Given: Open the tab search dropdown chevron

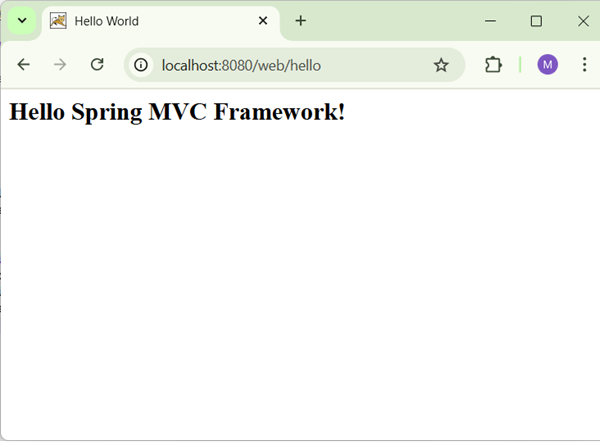Looking at the screenshot, I should (x=22, y=21).
